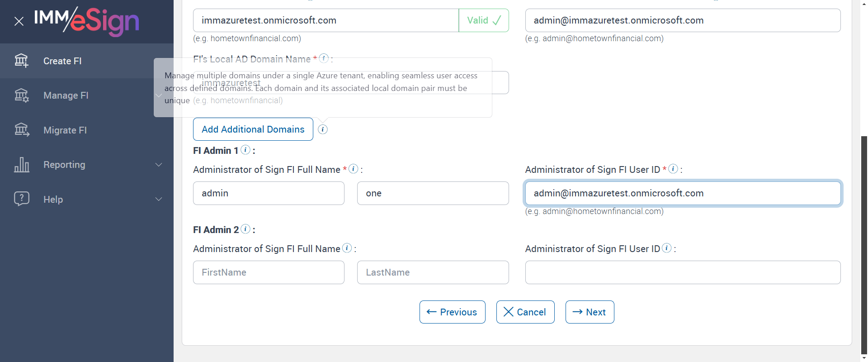
Task: Click info icon for FI Admin 1 User ID
Action: point(673,169)
